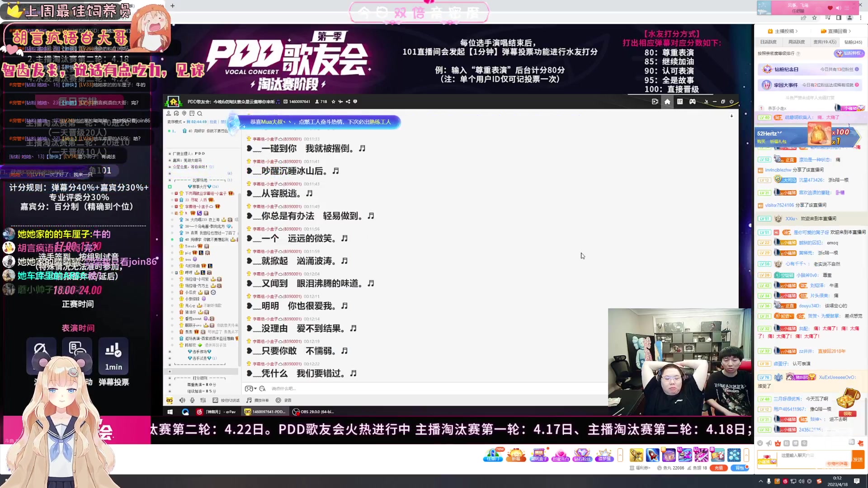The image size is (868, 488).
Task: Select the 选手候场 channel
Action: point(199,352)
